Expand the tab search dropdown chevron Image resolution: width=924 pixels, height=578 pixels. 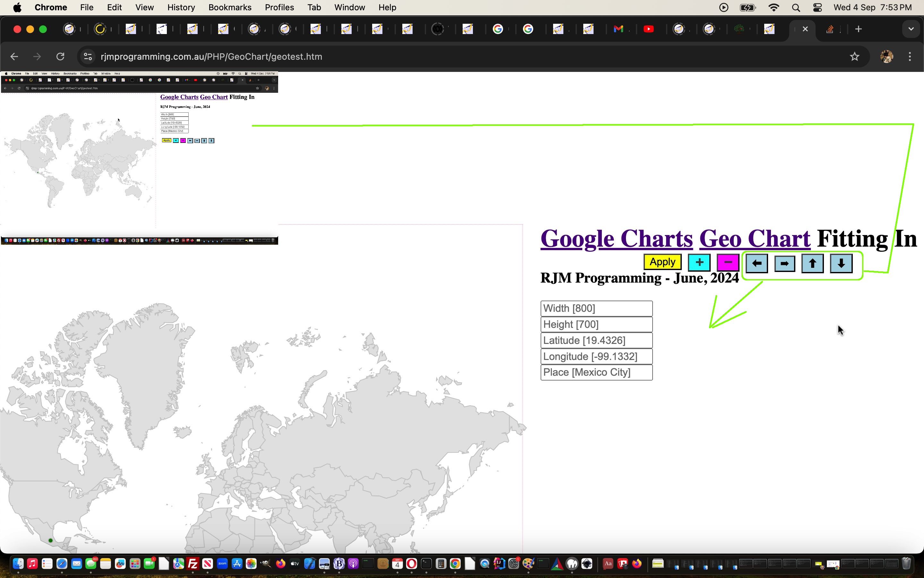coord(911,29)
